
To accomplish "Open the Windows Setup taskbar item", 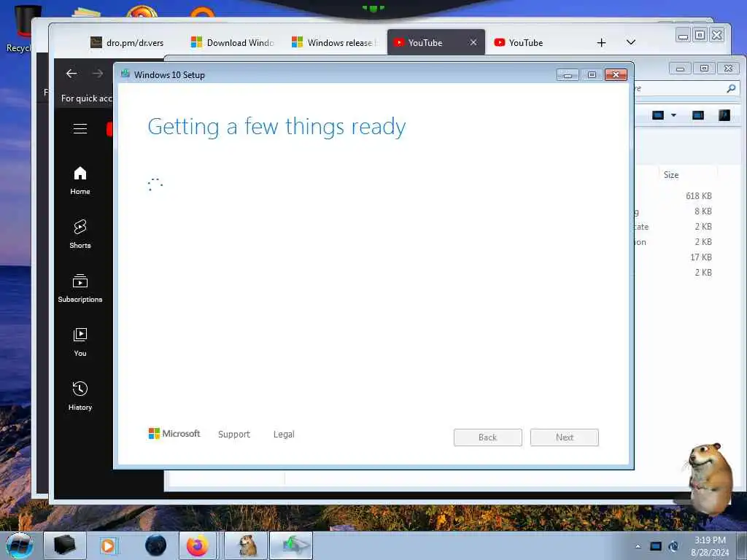I will point(291,545).
